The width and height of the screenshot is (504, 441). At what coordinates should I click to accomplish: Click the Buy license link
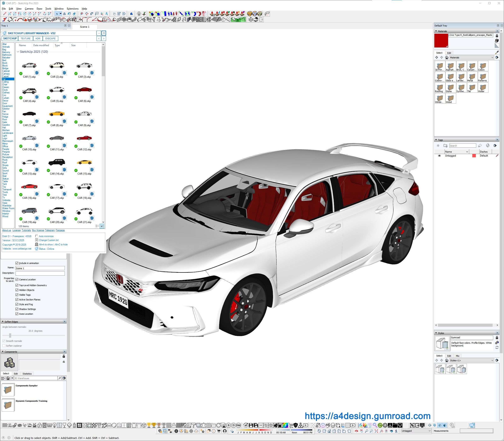pos(38,230)
